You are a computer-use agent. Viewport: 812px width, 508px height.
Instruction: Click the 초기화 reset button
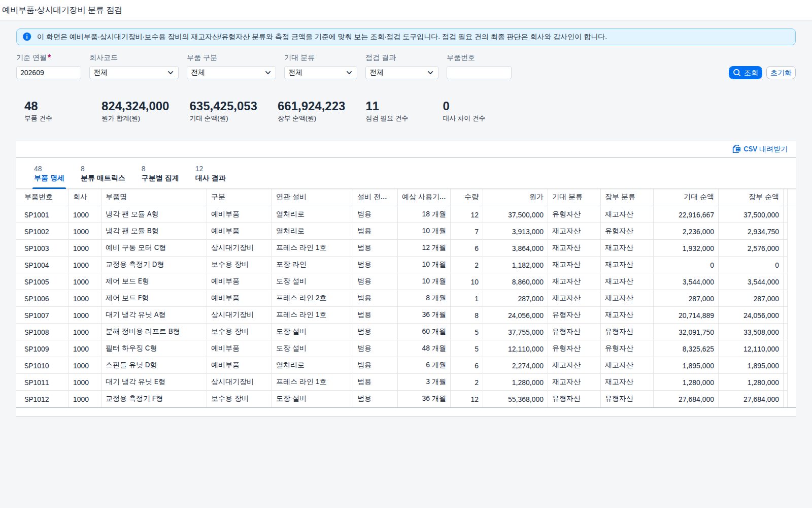(781, 73)
